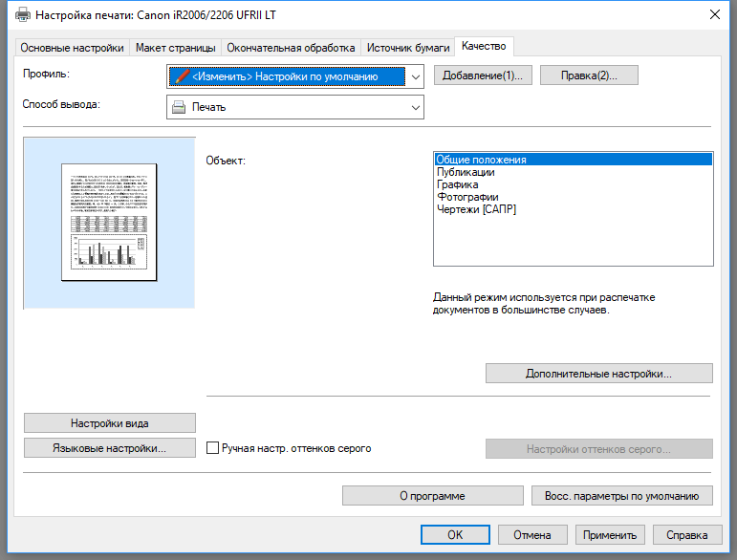The width and height of the screenshot is (737, 560).
Task: Open the Окончательная обработка tab
Action: [291, 48]
